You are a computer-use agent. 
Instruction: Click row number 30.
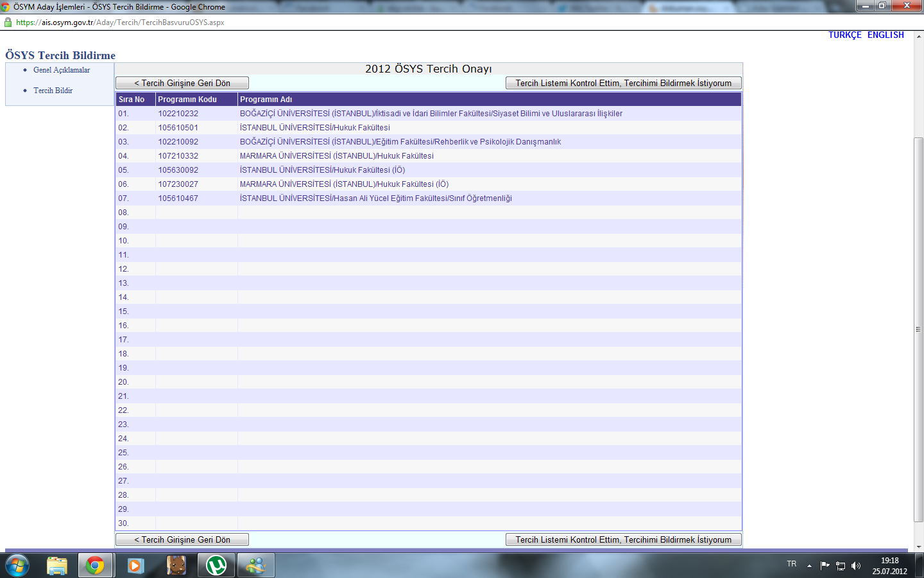pos(123,523)
